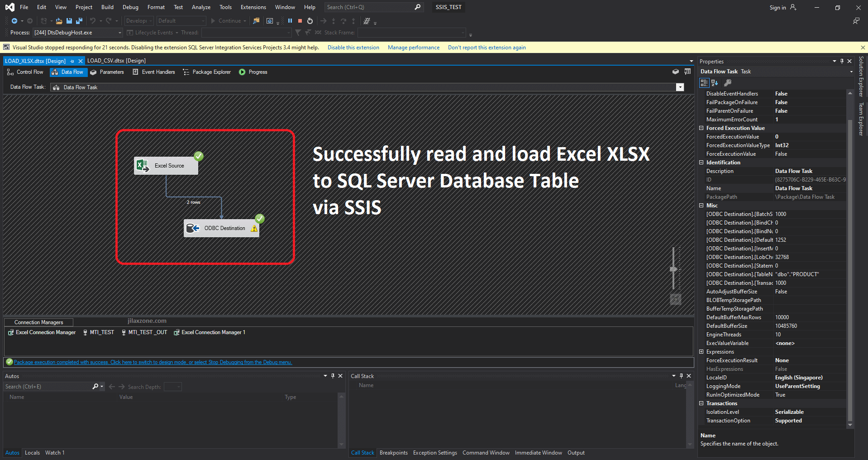
Task: Open Solution Explorer side tab
Action: pos(861,77)
